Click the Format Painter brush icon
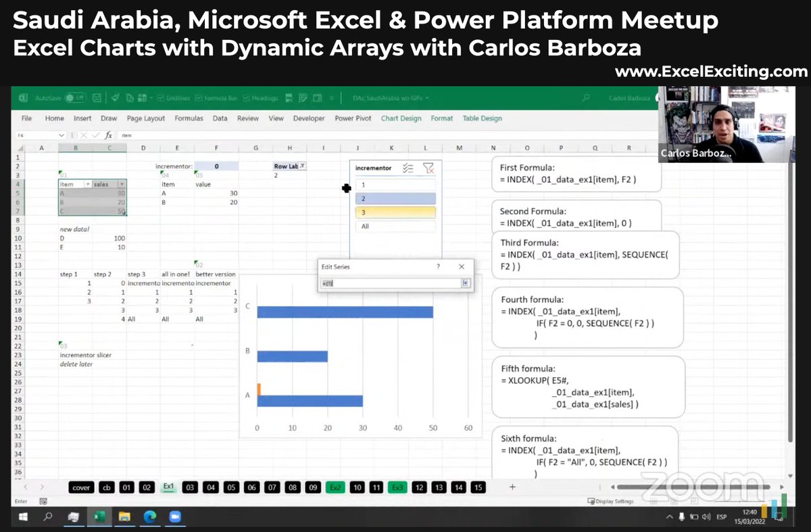The width and height of the screenshot is (811, 532). tap(116, 98)
